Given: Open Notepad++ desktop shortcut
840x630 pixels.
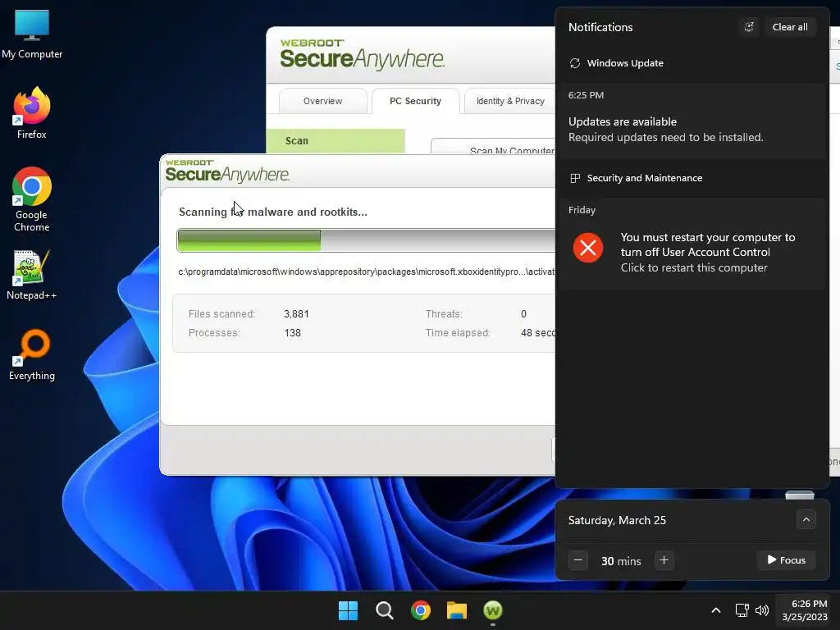Looking at the screenshot, I should click(32, 274).
